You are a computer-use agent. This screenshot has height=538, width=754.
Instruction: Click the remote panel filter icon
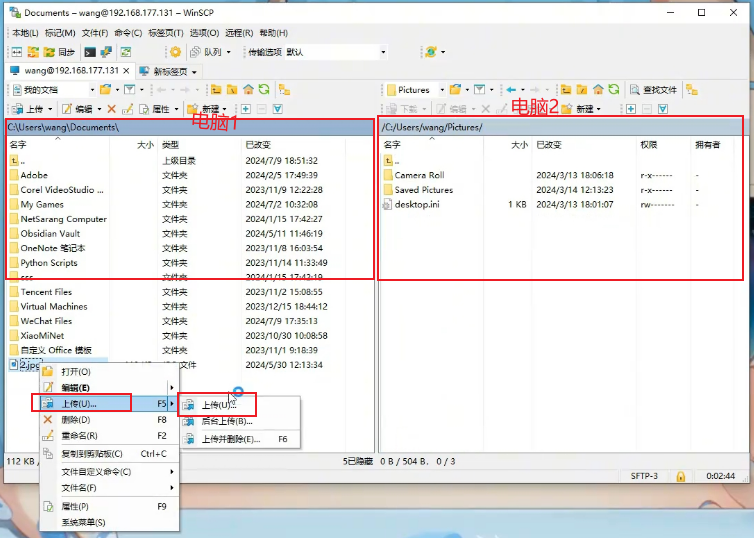pos(479,90)
